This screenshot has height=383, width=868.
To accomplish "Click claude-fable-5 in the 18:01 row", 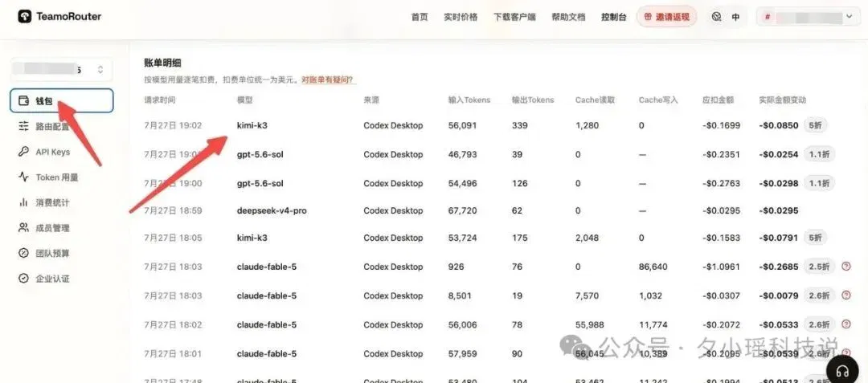I will click(267, 353).
